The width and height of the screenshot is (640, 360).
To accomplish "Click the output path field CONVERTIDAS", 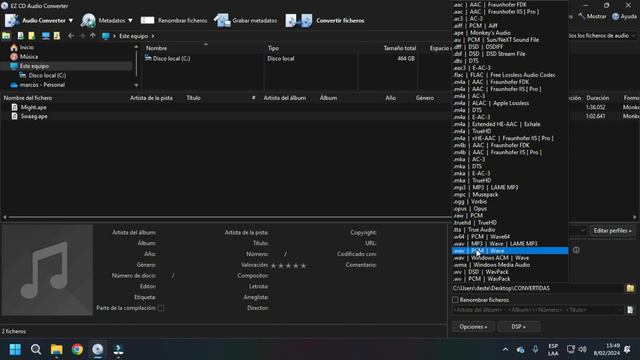I will point(538,288).
